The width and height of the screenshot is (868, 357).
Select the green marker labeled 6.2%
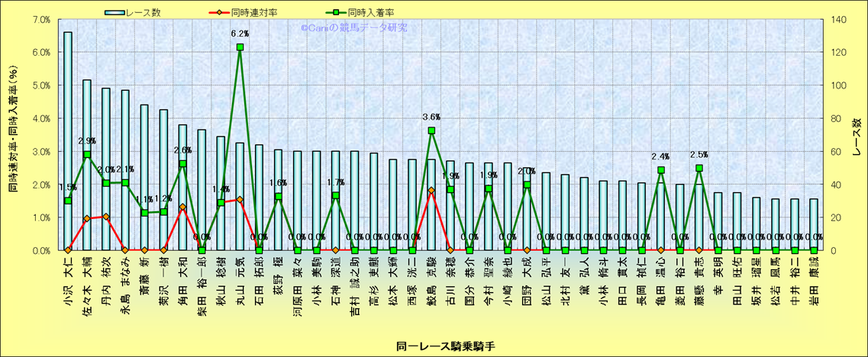point(240,47)
